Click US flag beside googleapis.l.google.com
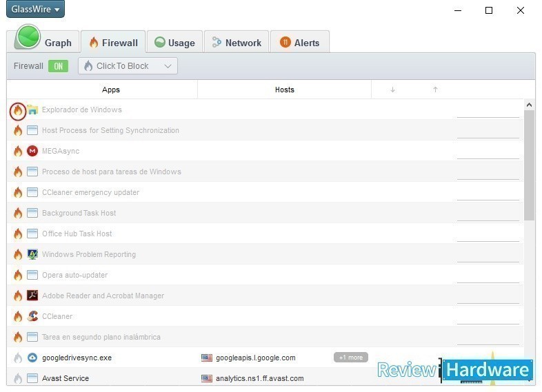 click(207, 358)
